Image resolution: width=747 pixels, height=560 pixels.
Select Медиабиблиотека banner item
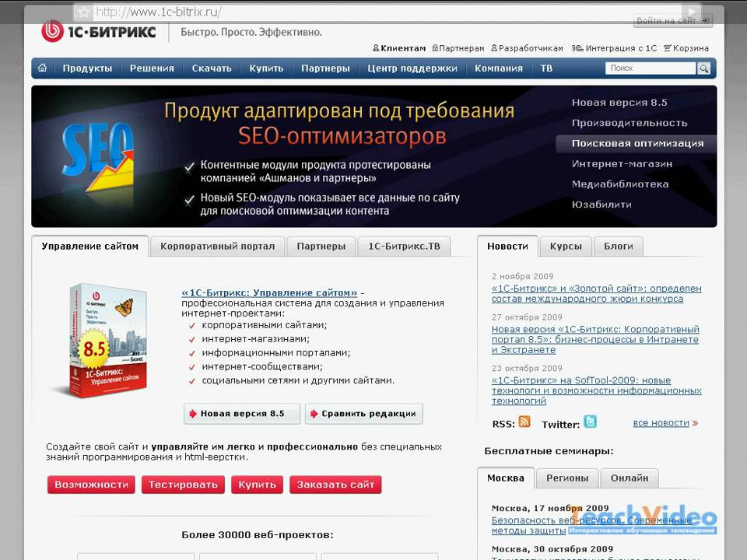point(620,184)
